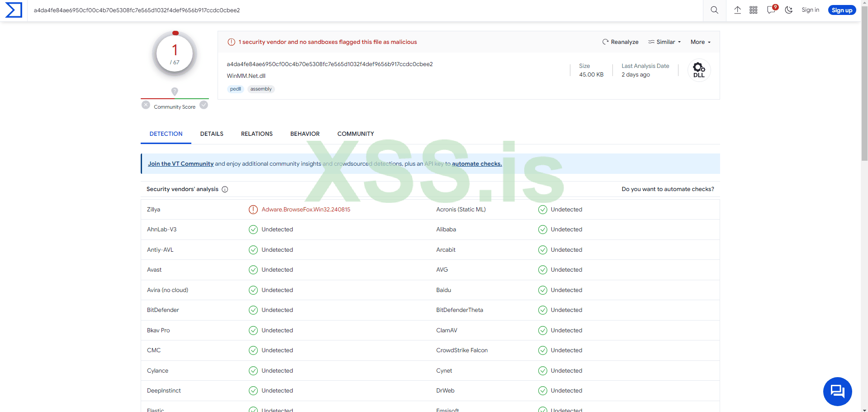
Task: Click the Acronis (Static ML) undetected check icon
Action: point(543,210)
